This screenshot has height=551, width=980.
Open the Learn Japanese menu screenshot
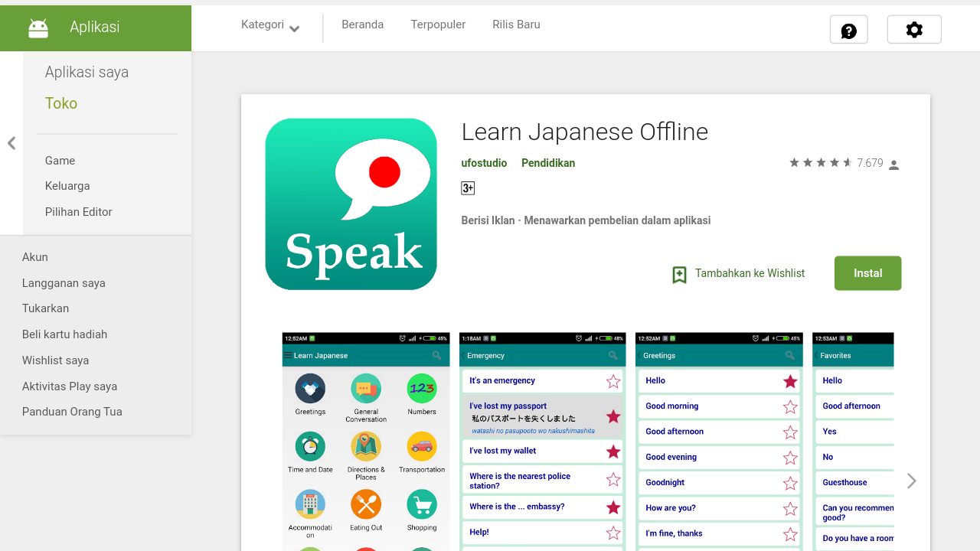(x=366, y=442)
